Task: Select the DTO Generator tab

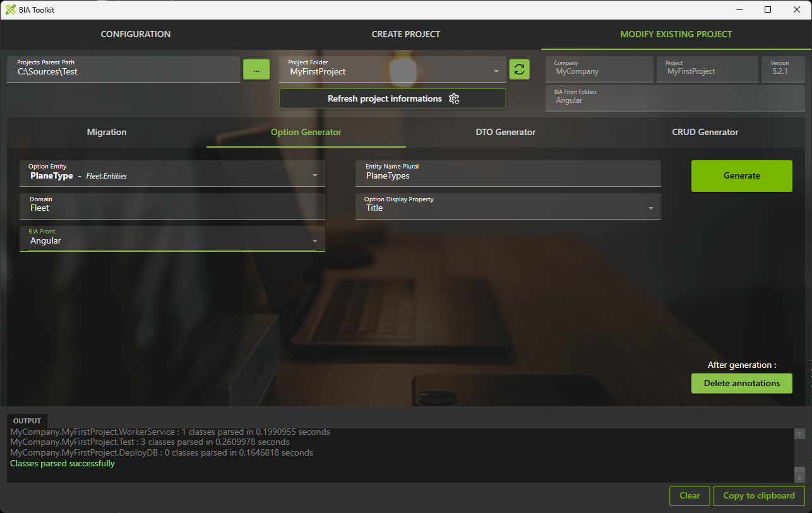Action: 506,132
